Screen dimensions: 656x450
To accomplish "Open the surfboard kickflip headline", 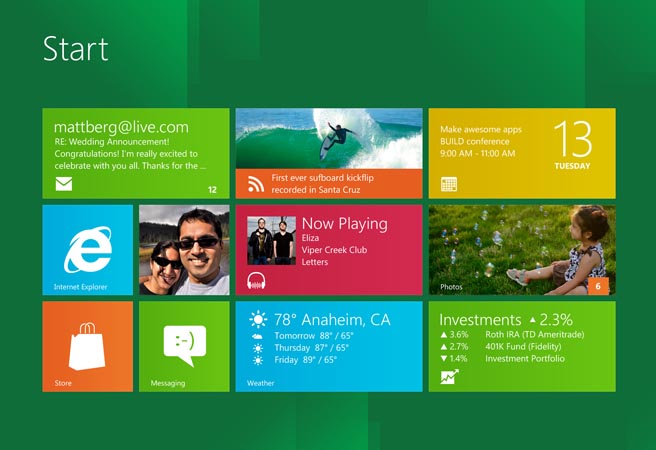I will point(323,178).
